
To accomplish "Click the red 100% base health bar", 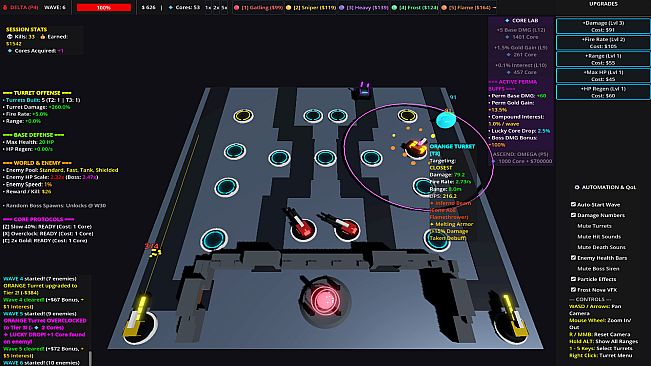I will coord(104,7).
